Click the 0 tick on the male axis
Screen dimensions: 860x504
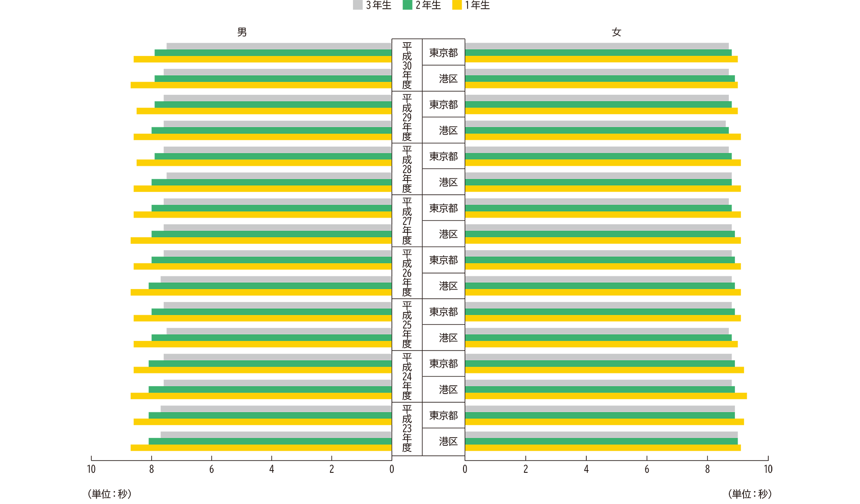pyautogui.click(x=391, y=469)
